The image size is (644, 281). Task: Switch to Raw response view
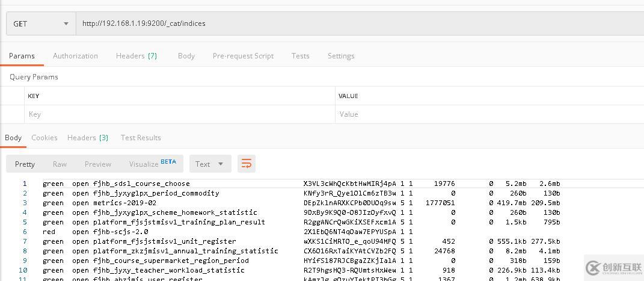point(60,164)
